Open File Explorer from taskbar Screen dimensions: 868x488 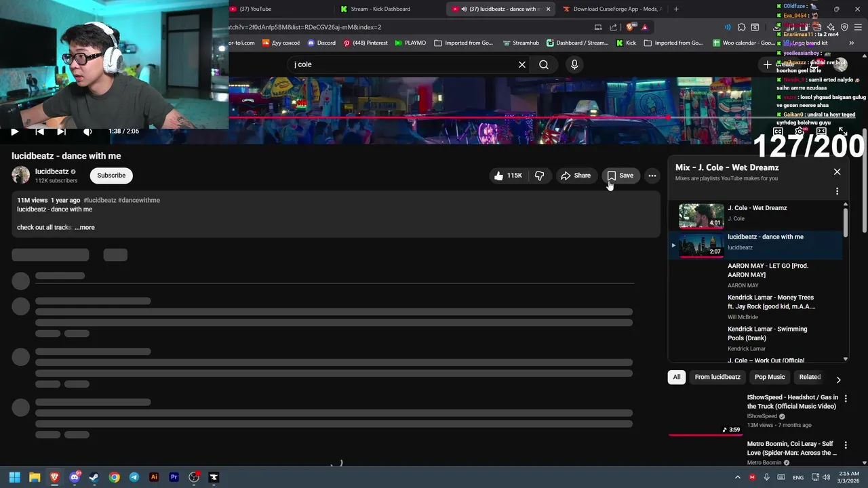(35, 477)
